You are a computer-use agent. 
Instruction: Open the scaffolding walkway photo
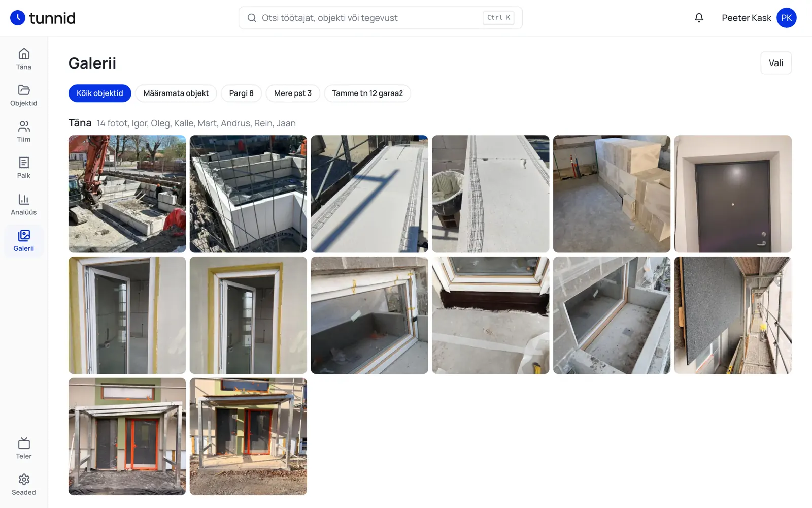click(733, 315)
